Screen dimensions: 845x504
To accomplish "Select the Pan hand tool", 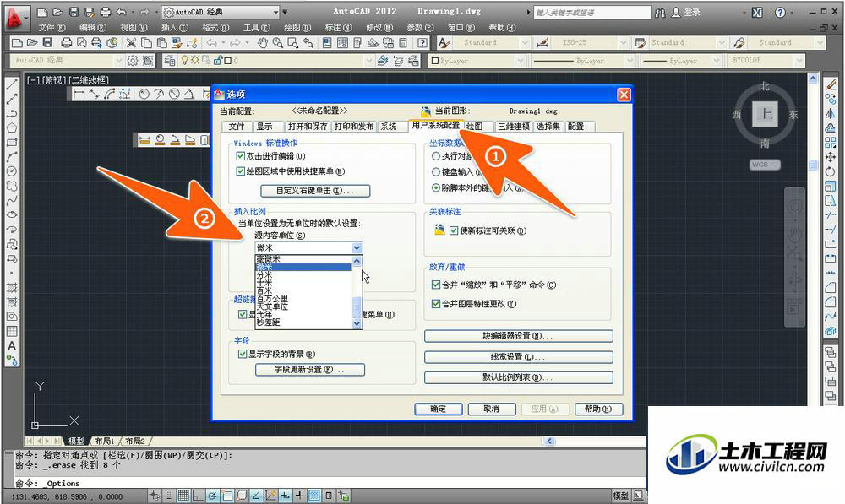I will point(263,42).
